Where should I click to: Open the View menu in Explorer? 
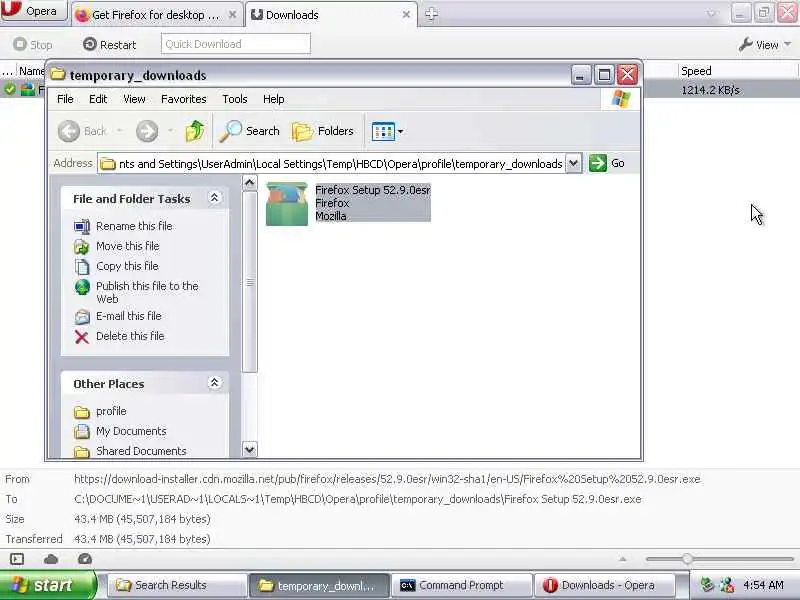point(134,99)
